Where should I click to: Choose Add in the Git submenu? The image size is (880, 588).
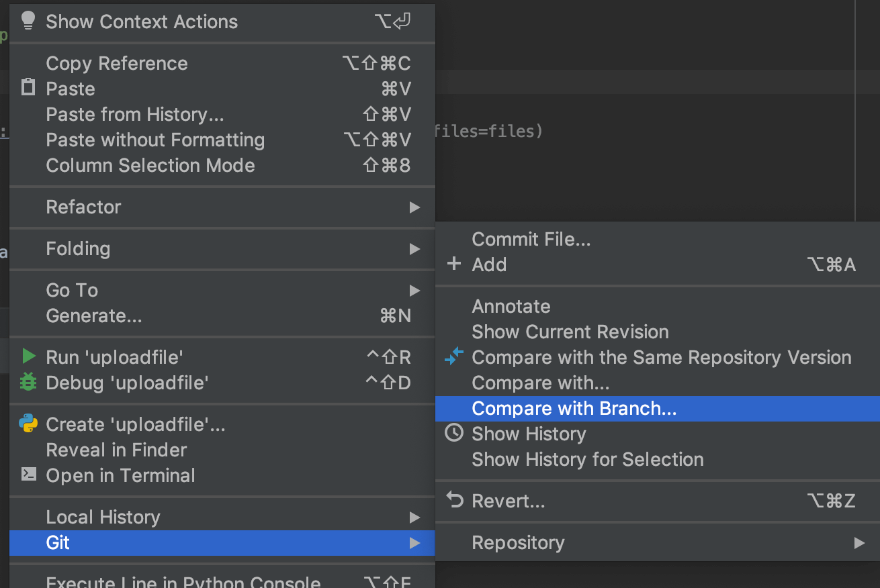coord(658,264)
